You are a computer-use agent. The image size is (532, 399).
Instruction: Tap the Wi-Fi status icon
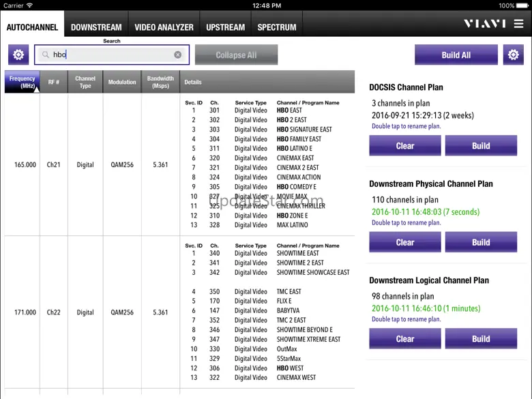pyautogui.click(x=30, y=5)
